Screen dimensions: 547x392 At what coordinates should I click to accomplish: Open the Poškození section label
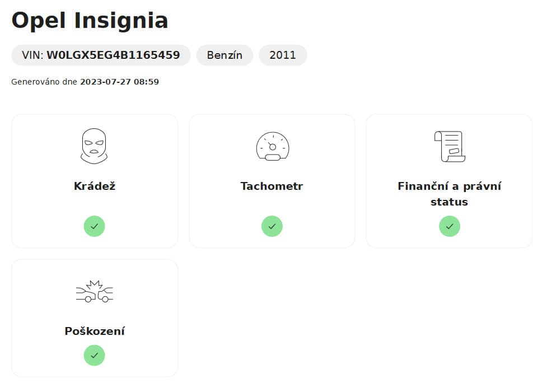click(x=94, y=331)
